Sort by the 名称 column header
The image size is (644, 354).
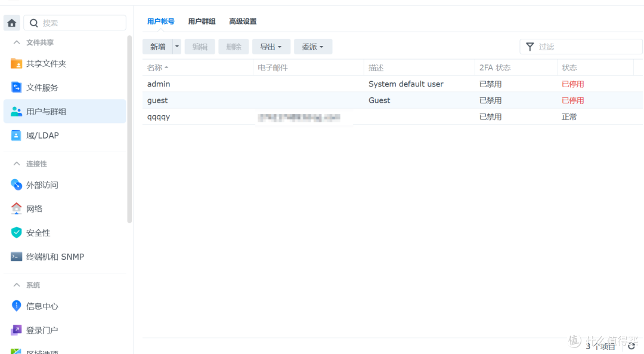pyautogui.click(x=197, y=67)
